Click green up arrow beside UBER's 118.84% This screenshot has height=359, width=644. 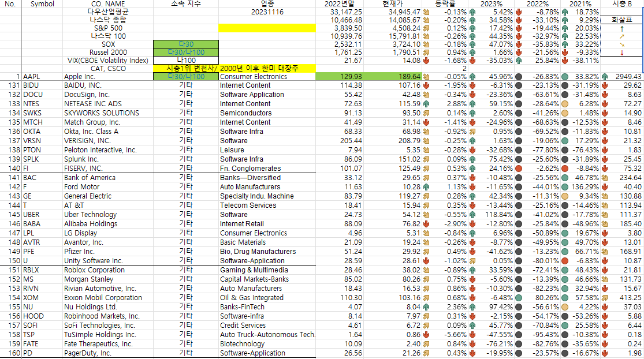[472, 215]
